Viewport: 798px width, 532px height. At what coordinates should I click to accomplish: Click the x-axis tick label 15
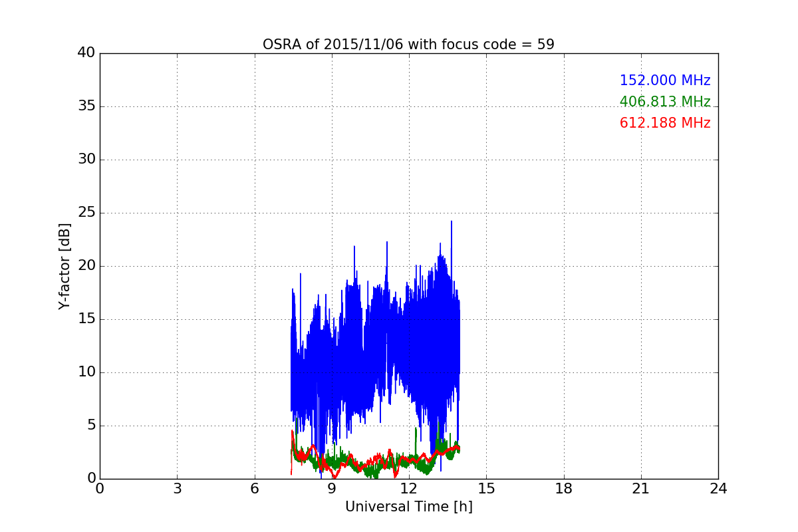[486, 489]
